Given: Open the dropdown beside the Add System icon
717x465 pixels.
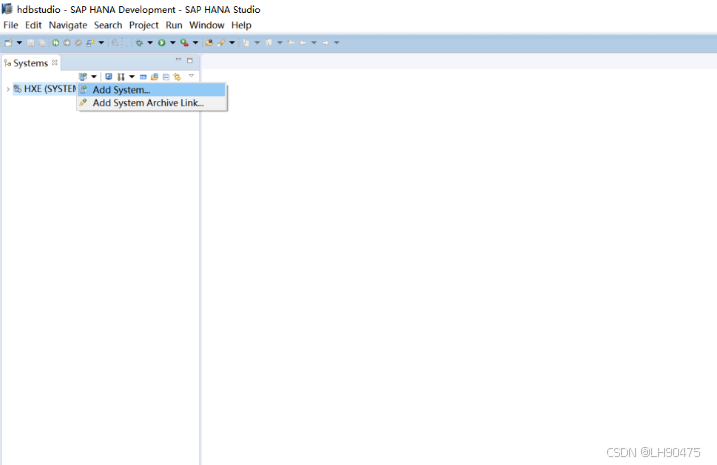Looking at the screenshot, I should 94,77.
